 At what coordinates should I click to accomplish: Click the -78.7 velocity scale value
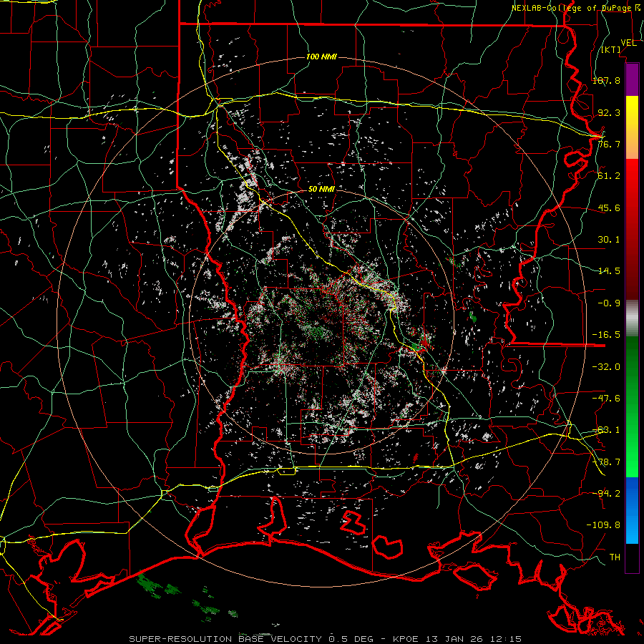point(606,462)
